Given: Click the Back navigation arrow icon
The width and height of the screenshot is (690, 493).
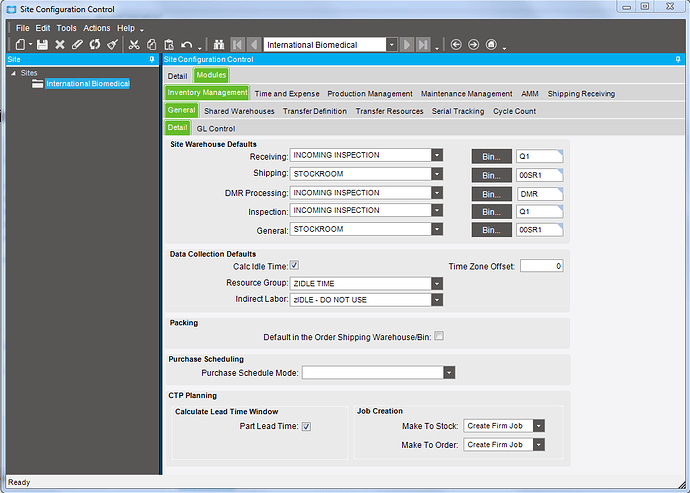Looking at the screenshot, I should point(456,45).
